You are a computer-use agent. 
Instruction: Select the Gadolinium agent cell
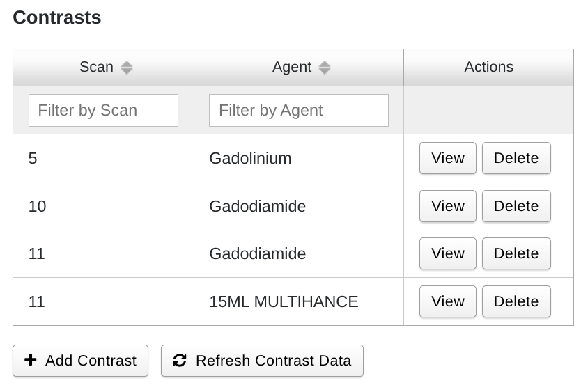250,158
